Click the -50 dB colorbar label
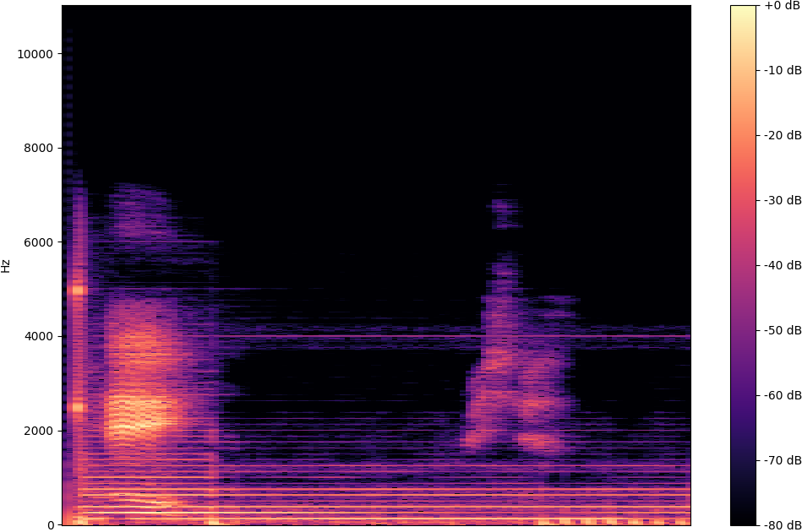This screenshot has width=802, height=532. (783, 330)
